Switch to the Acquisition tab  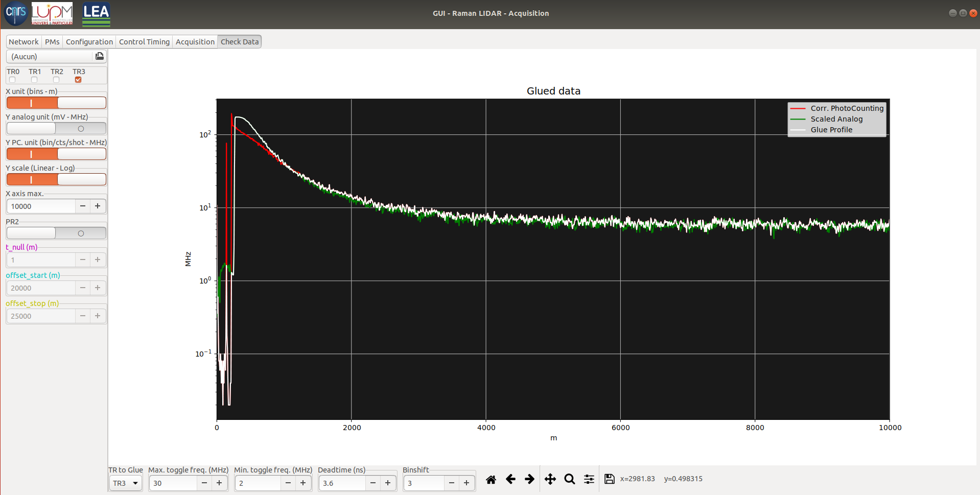(195, 42)
